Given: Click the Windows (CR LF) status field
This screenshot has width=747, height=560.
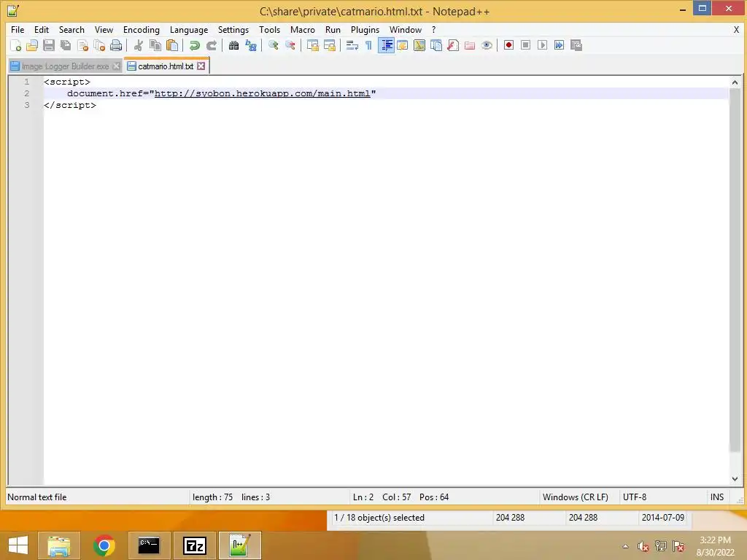Looking at the screenshot, I should click(575, 497).
